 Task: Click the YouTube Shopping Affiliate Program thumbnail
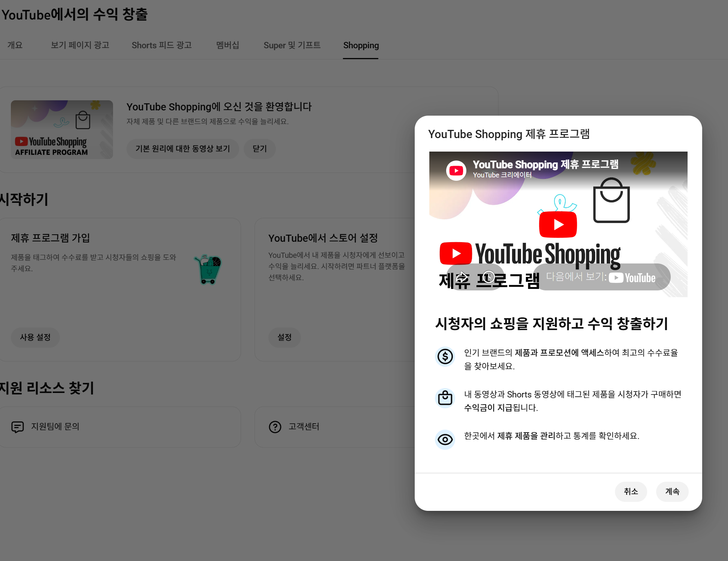point(62,129)
